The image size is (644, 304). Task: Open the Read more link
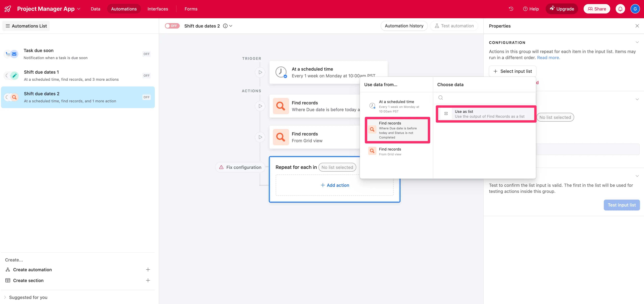click(548, 58)
